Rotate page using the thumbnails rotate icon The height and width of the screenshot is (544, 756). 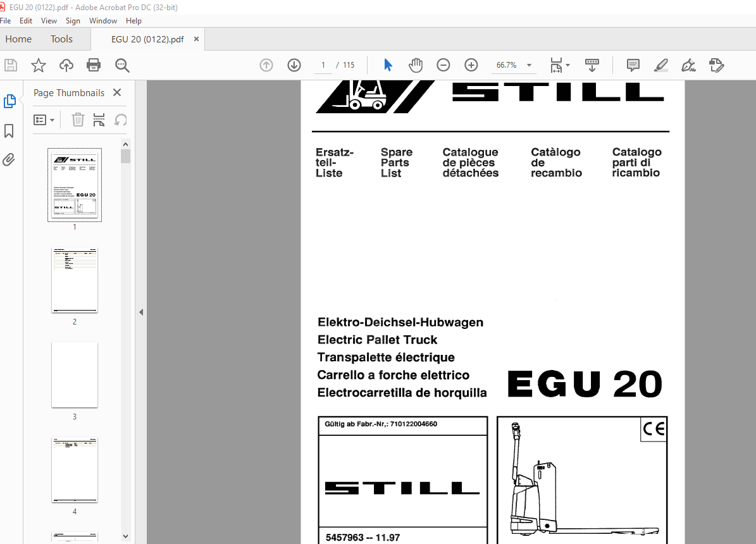pos(121,120)
